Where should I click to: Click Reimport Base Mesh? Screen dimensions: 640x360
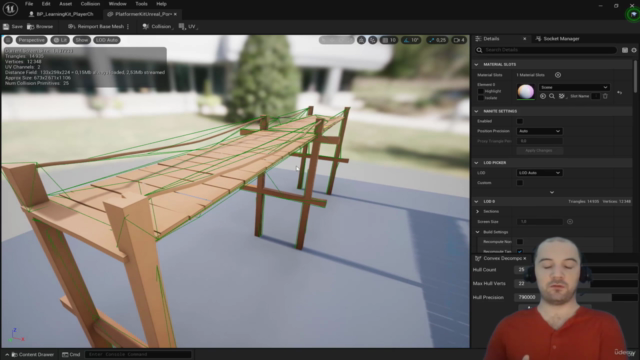[x=96, y=27]
